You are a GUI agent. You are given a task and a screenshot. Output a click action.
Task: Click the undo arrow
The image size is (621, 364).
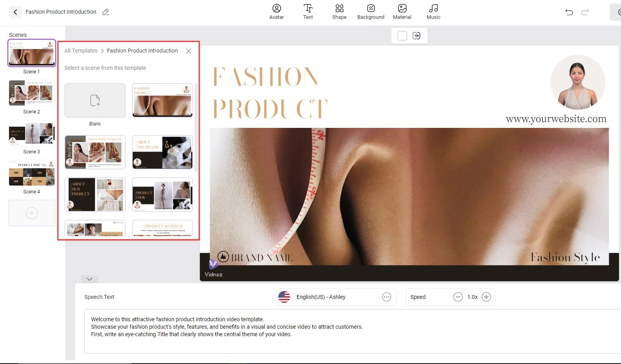pos(569,12)
